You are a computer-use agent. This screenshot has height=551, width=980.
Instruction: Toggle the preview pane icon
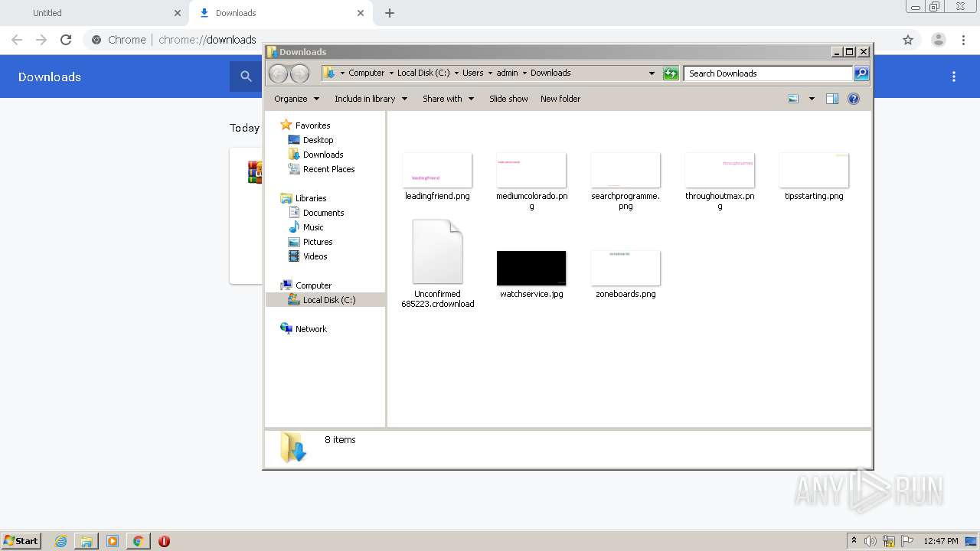click(x=832, y=99)
